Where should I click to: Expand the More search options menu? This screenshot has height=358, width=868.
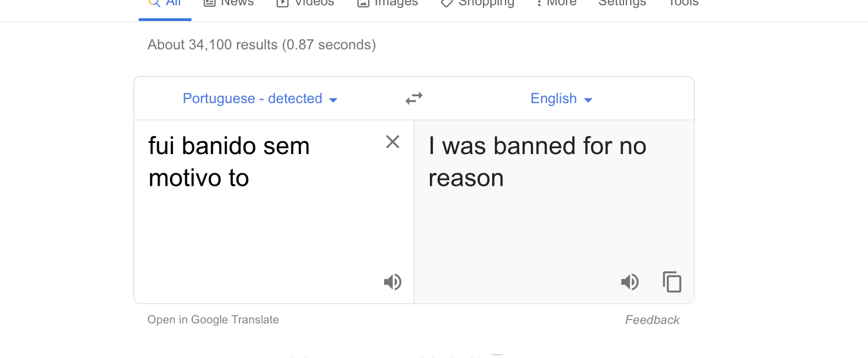tap(557, 3)
